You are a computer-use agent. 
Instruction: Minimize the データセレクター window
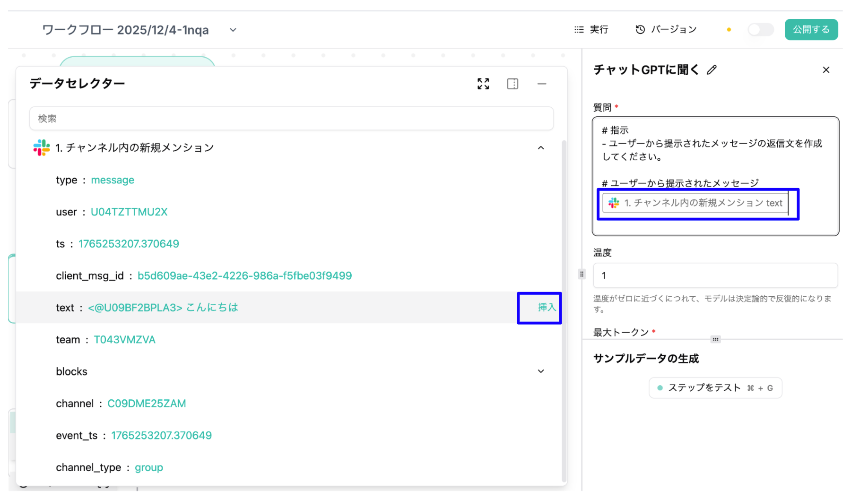542,84
